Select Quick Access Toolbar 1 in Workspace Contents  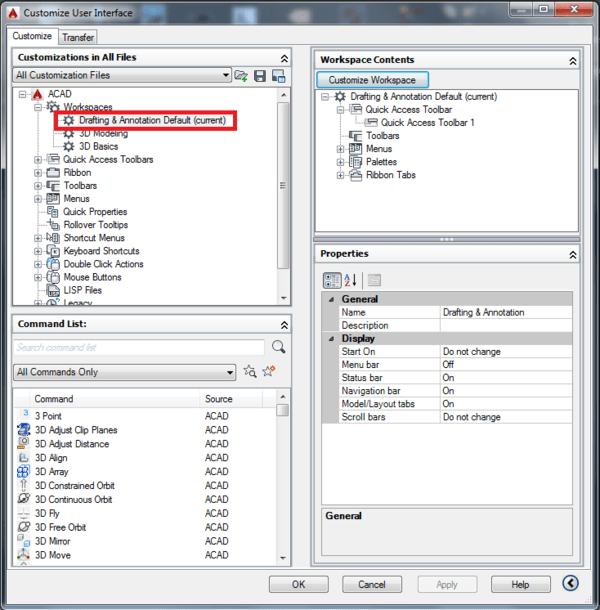pyautogui.click(x=428, y=123)
